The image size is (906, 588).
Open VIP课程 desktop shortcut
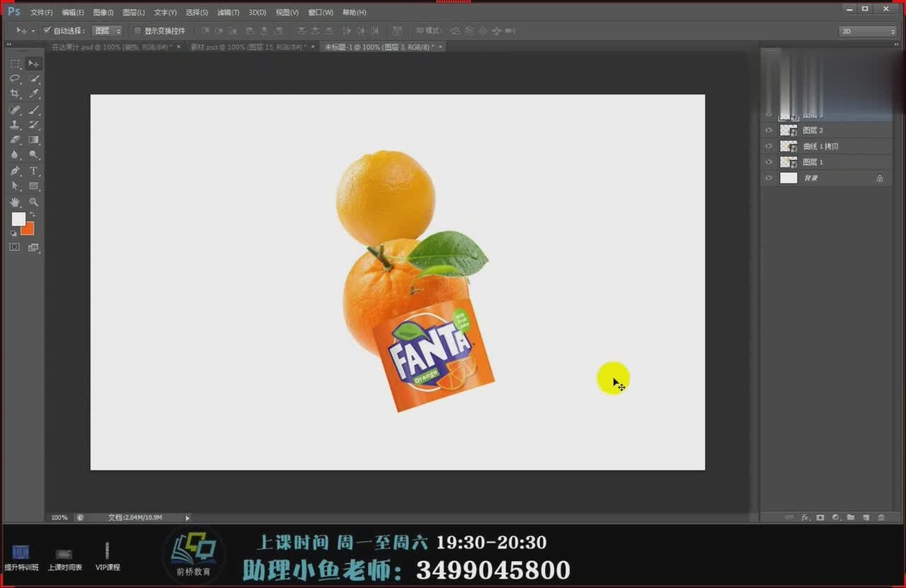point(108,557)
